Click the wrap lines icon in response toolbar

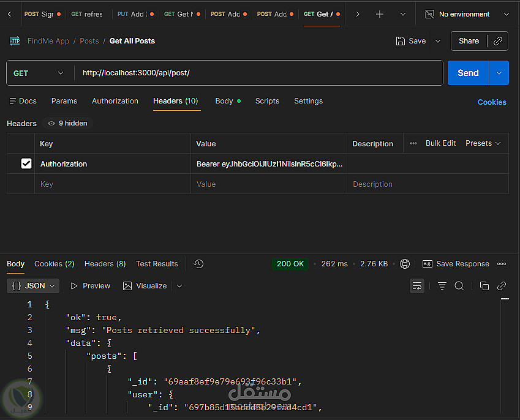tap(417, 286)
